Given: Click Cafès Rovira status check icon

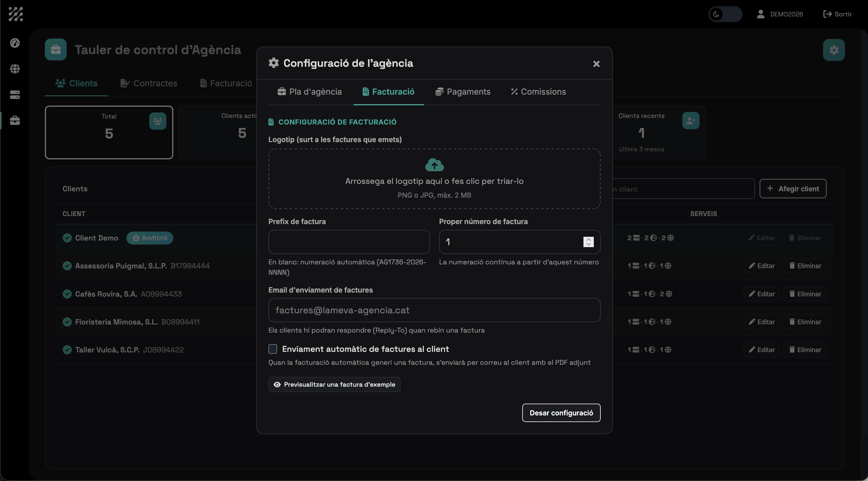Looking at the screenshot, I should click(67, 294).
